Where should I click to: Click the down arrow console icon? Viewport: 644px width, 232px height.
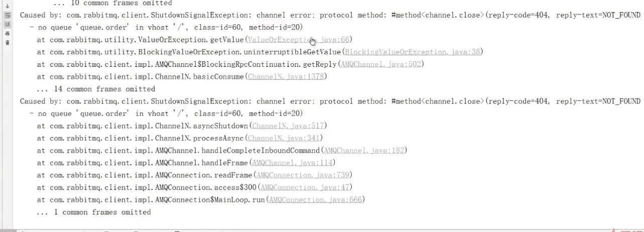[7, 6]
